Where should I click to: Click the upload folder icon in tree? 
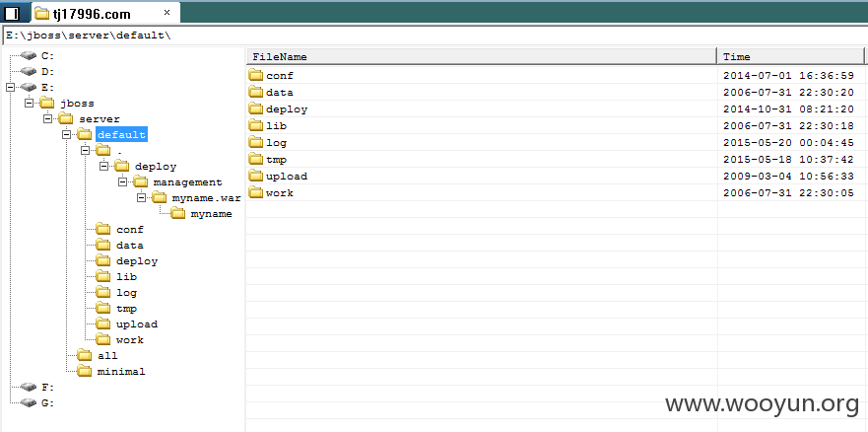103,324
